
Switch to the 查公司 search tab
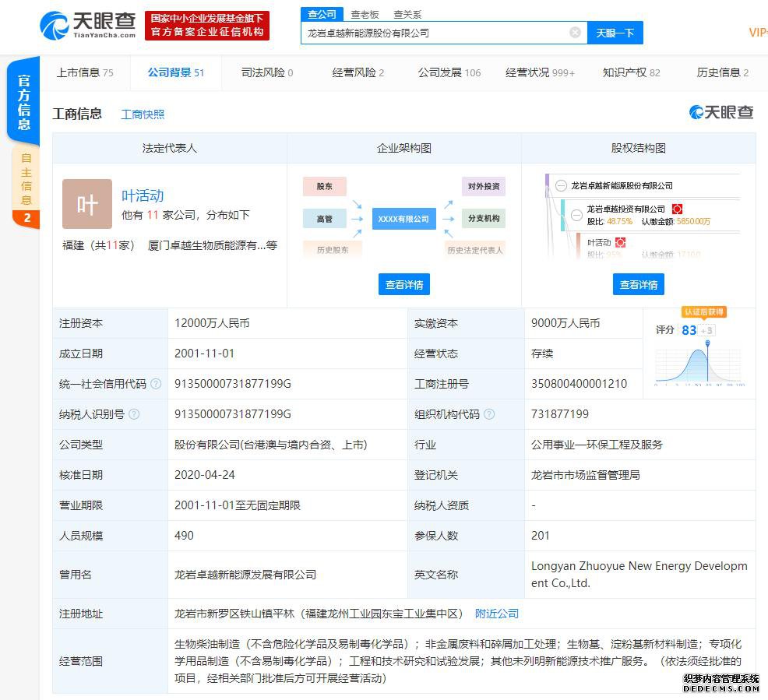pyautogui.click(x=322, y=14)
